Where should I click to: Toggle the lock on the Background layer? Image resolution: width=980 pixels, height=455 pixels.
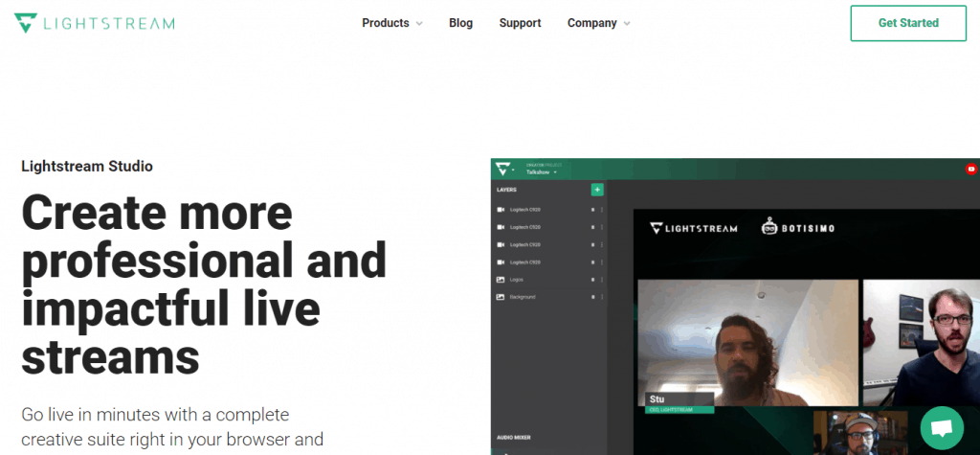pos(592,297)
